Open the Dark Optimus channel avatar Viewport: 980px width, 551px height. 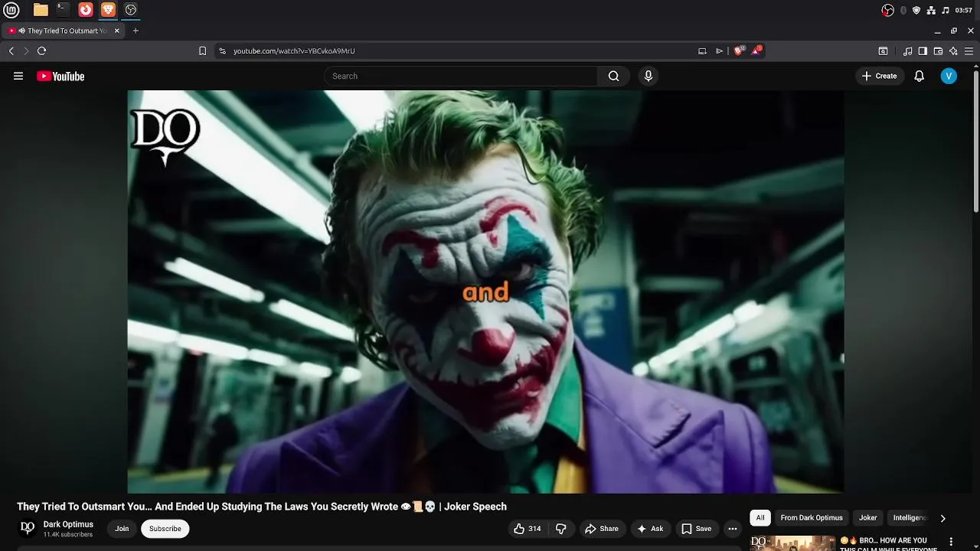(28, 528)
